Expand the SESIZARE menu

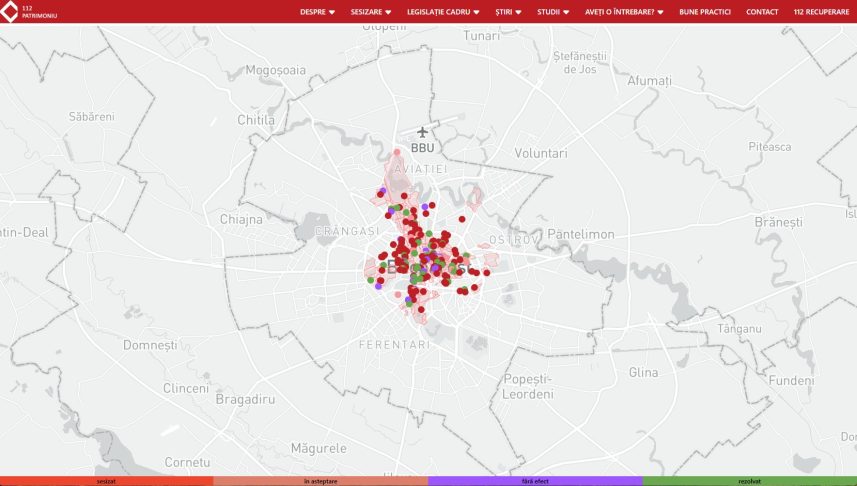[371, 11]
